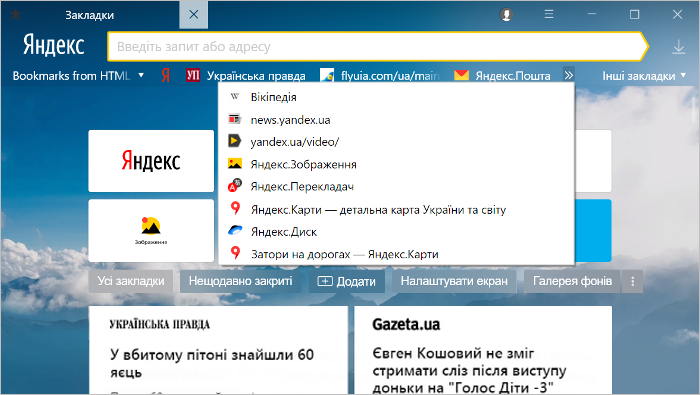Click the yandex video play favicon
The width and height of the screenshot is (700, 395).
(x=235, y=141)
